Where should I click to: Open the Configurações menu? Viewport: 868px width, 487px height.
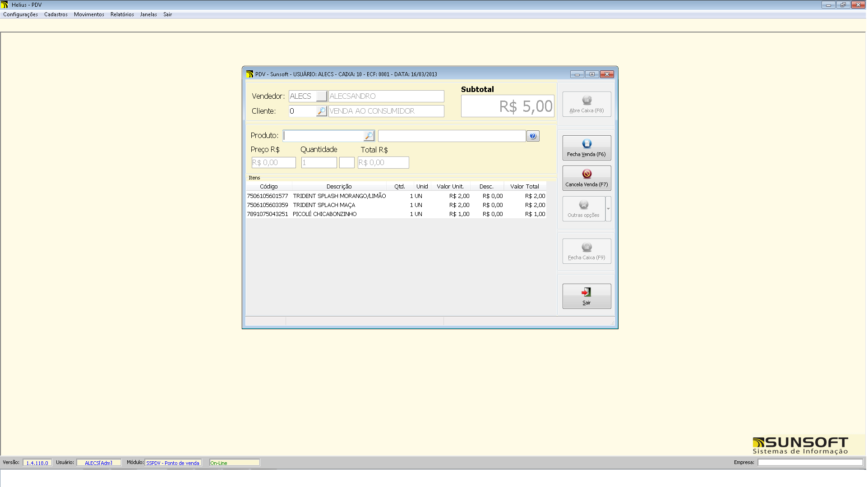[x=20, y=14]
